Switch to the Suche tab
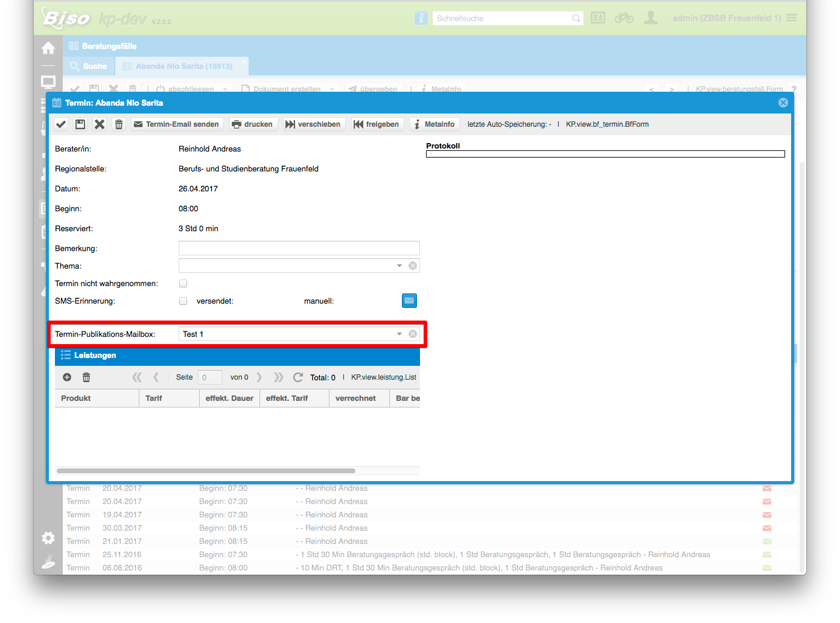The height and width of the screenshot is (623, 840). coord(89,66)
